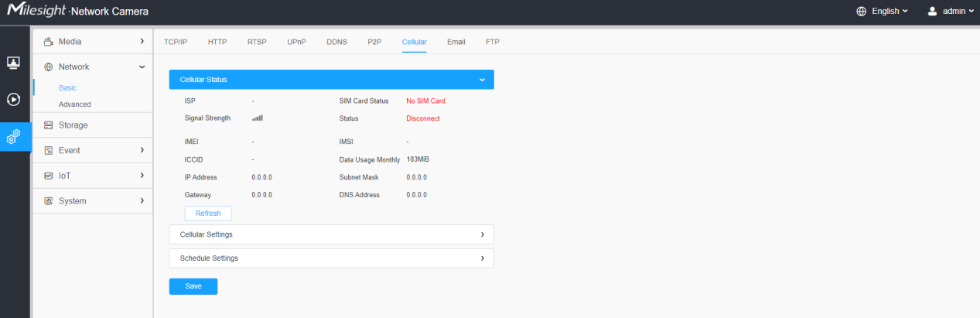Screen dimensions: 980x318
Task: Click the Storage disk icon
Action: click(x=48, y=125)
